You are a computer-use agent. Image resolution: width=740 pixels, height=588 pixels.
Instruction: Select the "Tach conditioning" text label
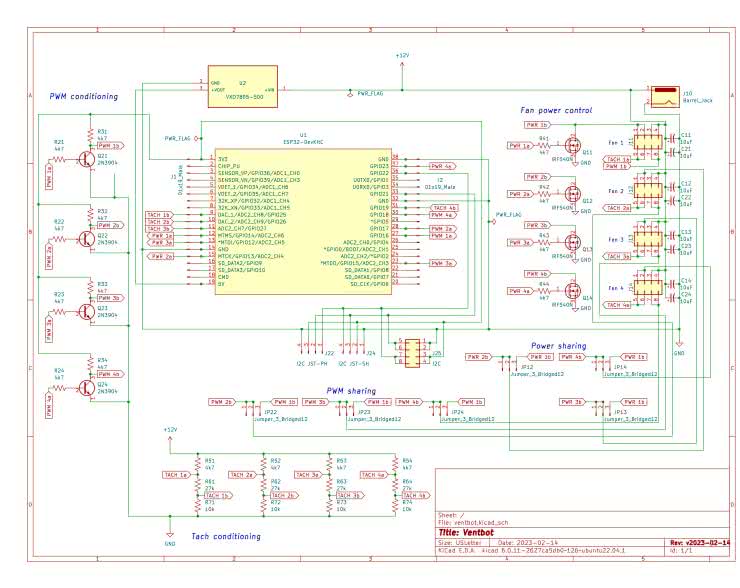225,536
